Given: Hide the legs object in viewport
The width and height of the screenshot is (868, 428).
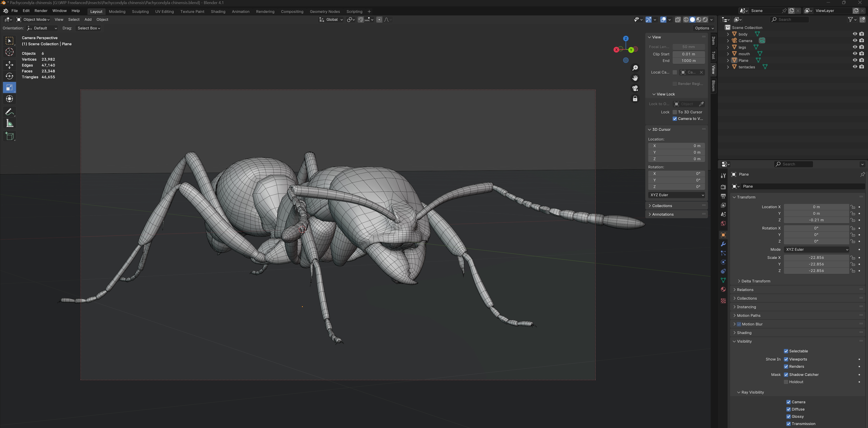Looking at the screenshot, I should [x=854, y=47].
